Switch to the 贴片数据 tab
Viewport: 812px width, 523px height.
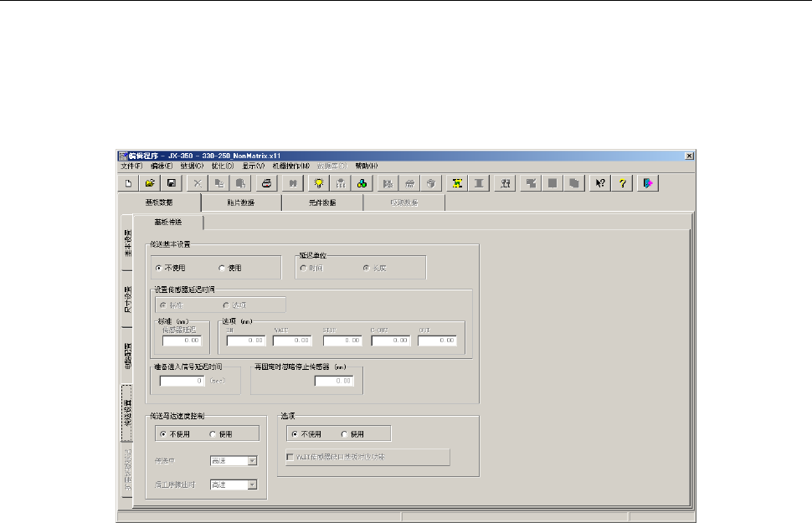pyautogui.click(x=241, y=203)
